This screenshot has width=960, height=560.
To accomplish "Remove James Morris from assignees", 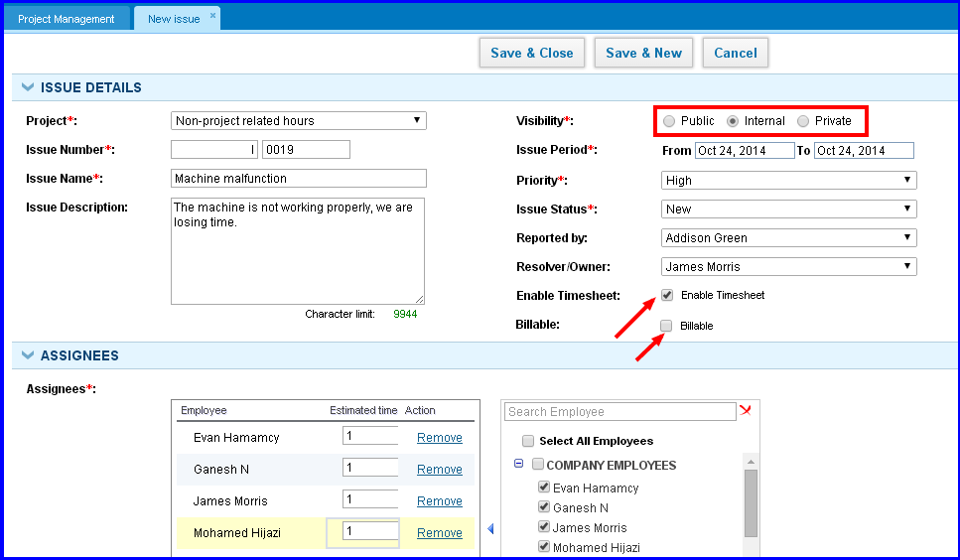I will click(440, 501).
